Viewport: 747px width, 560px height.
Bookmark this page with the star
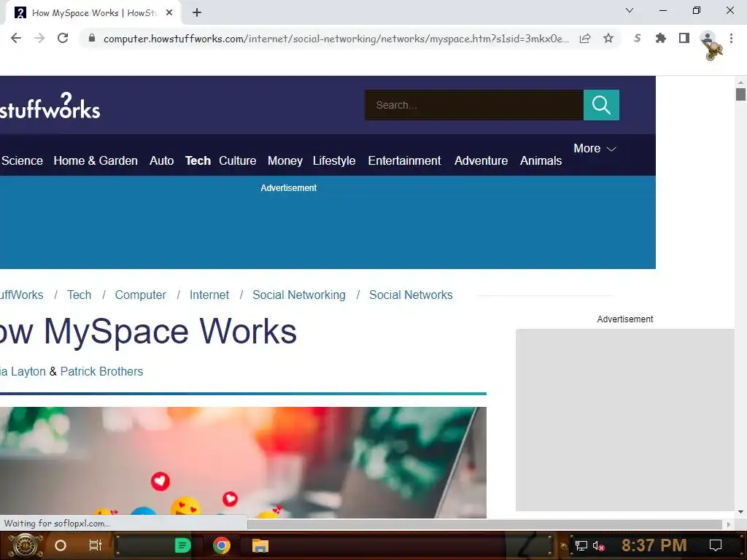(608, 38)
